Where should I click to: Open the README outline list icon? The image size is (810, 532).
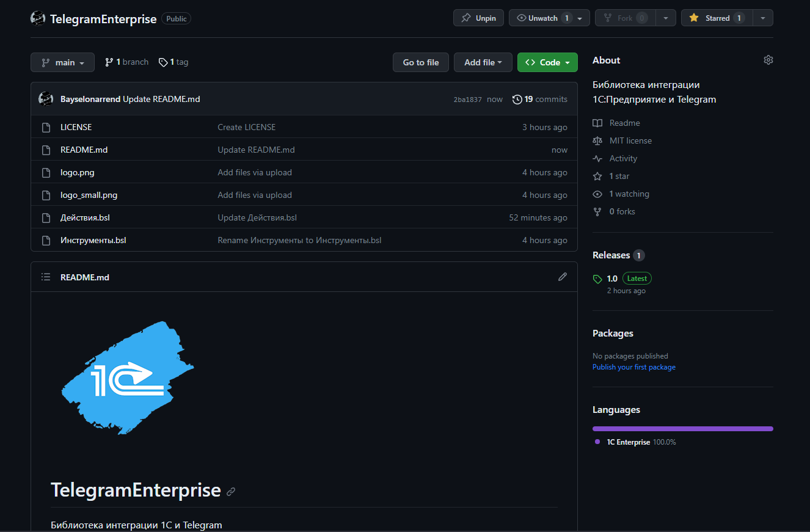46,277
